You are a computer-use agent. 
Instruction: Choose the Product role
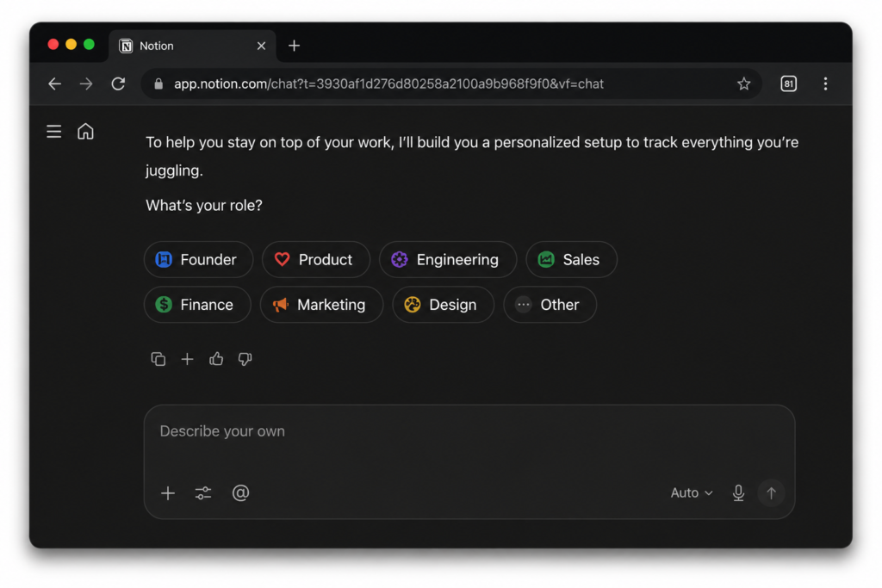pos(316,259)
